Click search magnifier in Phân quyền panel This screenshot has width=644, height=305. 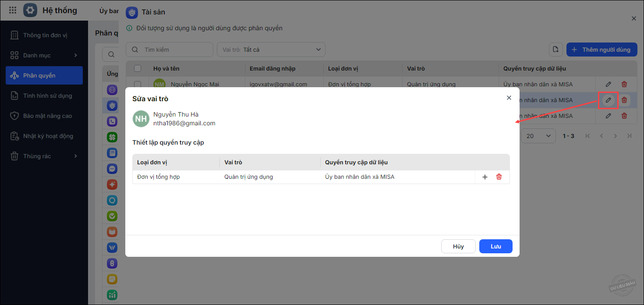pos(111,55)
